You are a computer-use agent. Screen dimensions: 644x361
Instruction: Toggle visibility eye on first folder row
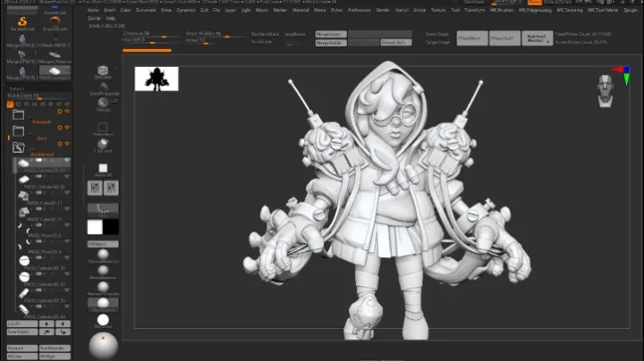click(67, 112)
